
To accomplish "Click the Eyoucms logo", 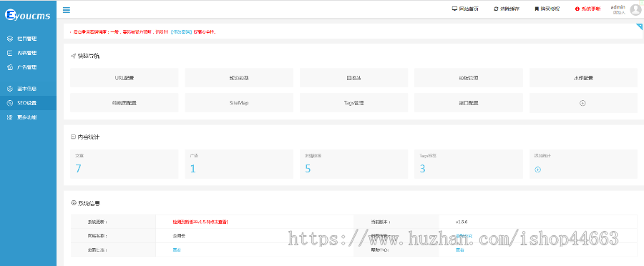I will click(27, 16).
